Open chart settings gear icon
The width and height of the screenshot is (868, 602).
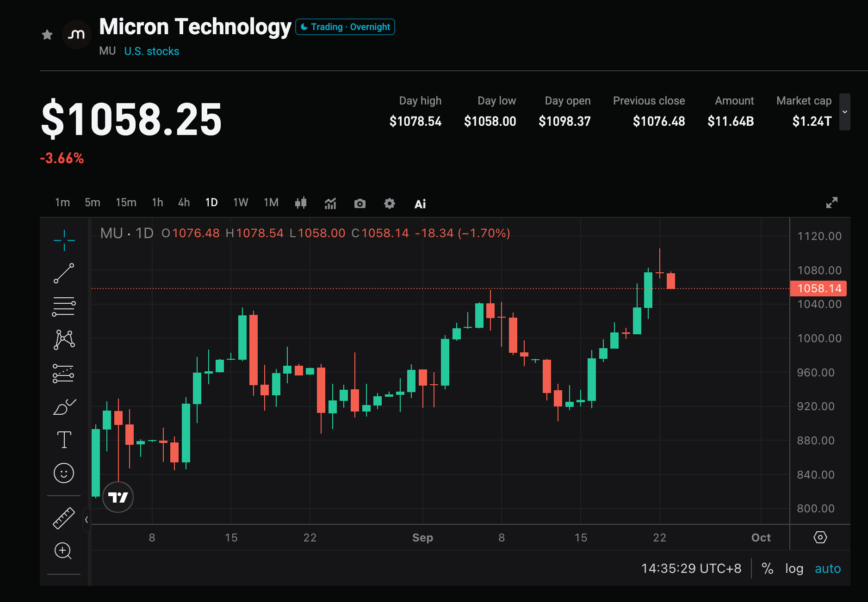coord(390,203)
